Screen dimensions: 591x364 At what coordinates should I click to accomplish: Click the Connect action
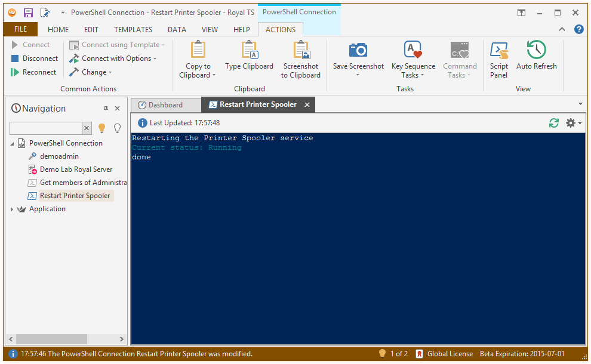[x=30, y=45]
